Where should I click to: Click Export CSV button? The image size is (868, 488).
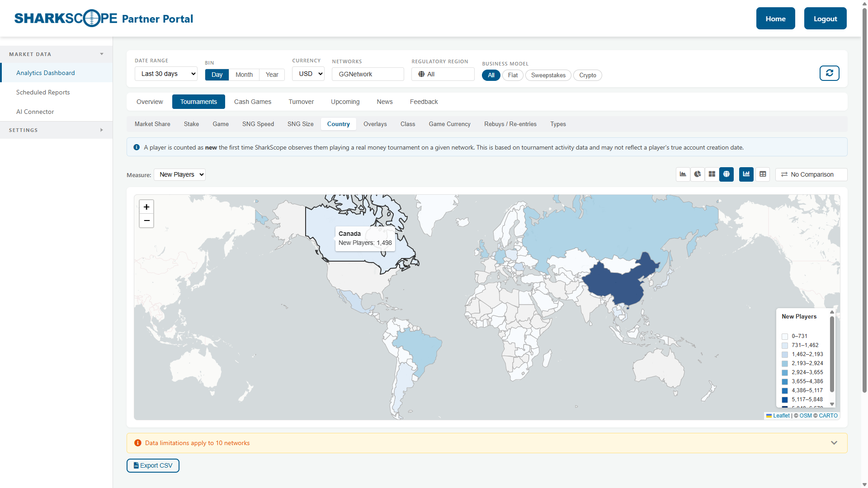click(153, 465)
